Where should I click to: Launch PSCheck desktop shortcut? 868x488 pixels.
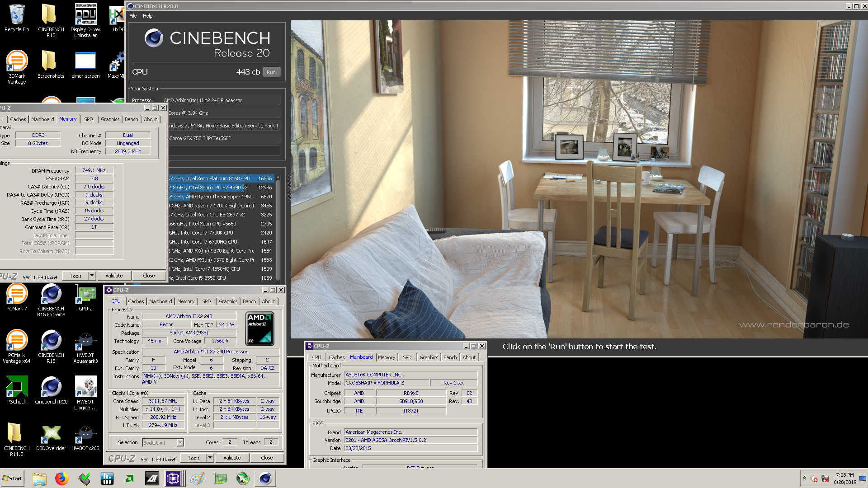pos(17,390)
